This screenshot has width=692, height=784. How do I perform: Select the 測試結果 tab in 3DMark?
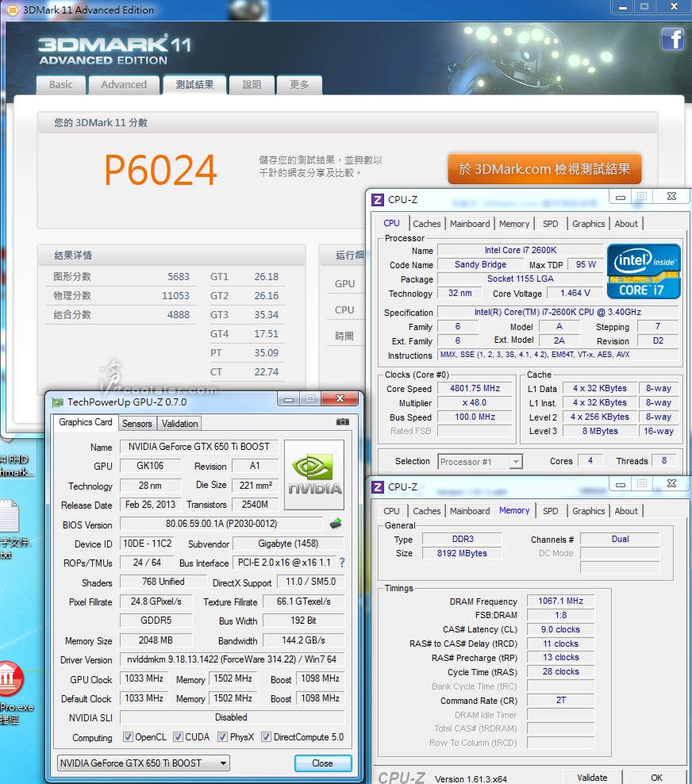point(194,85)
